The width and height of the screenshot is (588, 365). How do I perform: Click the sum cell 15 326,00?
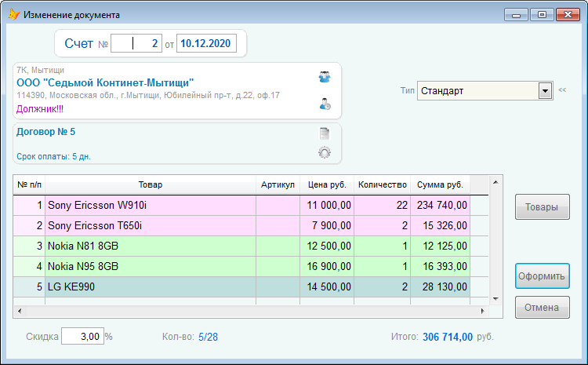click(x=441, y=226)
